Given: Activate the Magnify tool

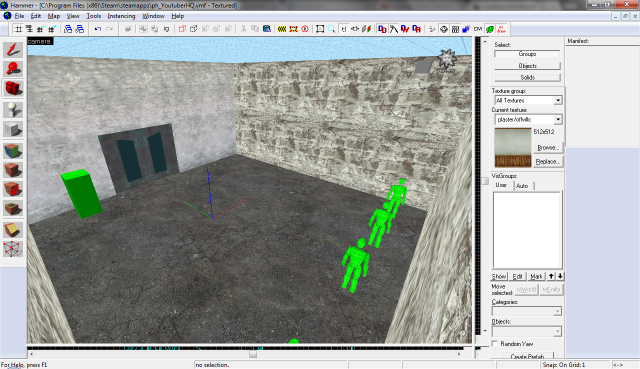Looking at the screenshot, I should click(x=13, y=69).
